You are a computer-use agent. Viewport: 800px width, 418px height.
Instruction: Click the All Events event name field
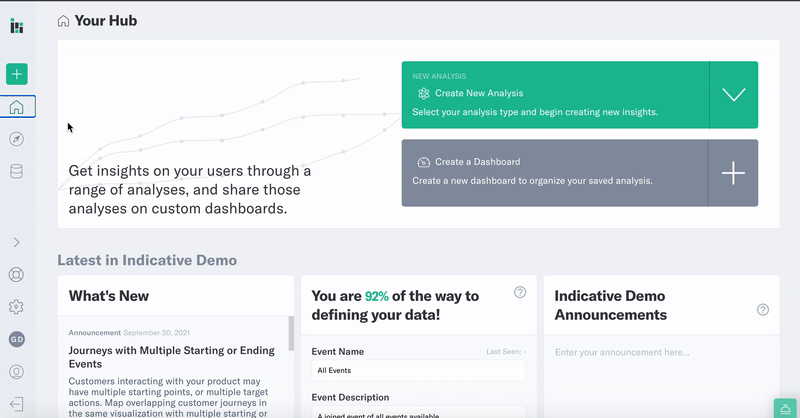tap(418, 371)
